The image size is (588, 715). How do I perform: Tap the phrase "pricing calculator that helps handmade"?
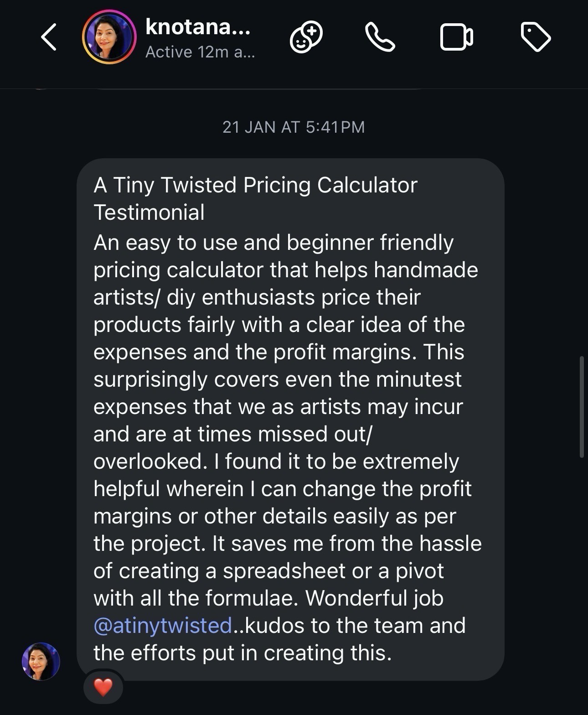(286, 269)
